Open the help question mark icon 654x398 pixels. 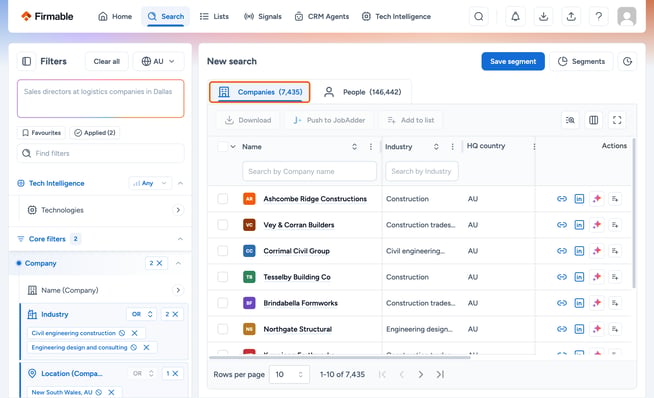(599, 17)
